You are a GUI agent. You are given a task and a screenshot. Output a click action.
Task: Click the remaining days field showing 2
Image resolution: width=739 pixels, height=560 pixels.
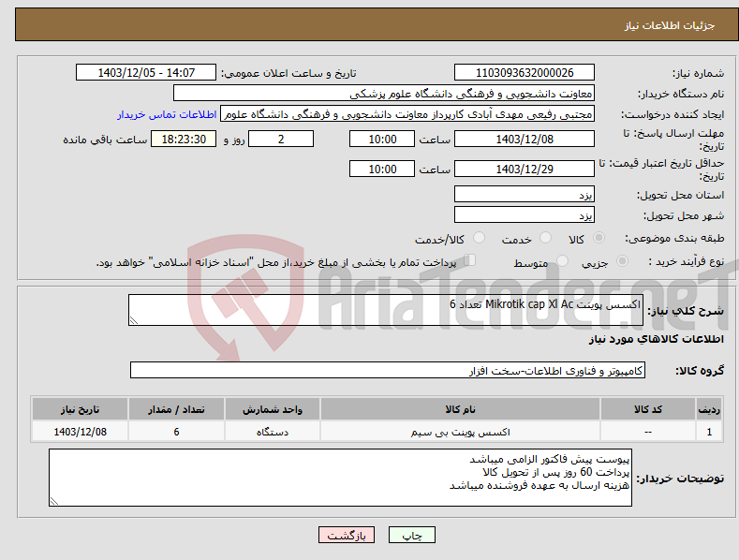tap(281, 139)
